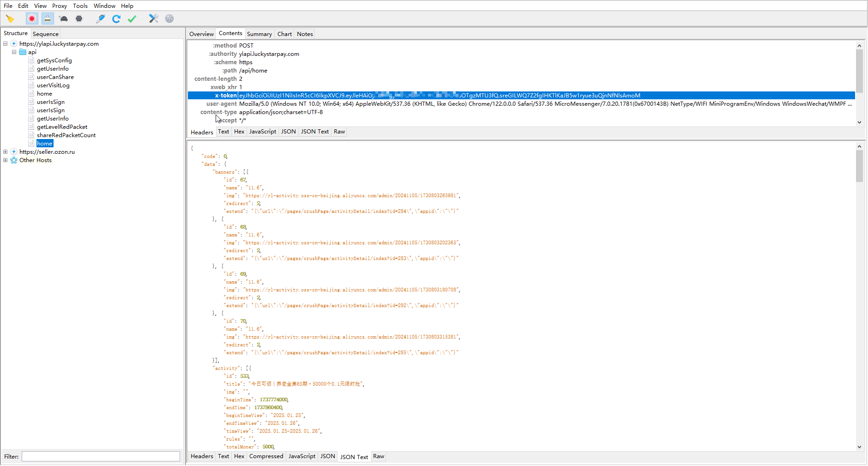Image resolution: width=868 pixels, height=466 pixels.
Task: Open settings with the gear icon
Action: click(169, 19)
